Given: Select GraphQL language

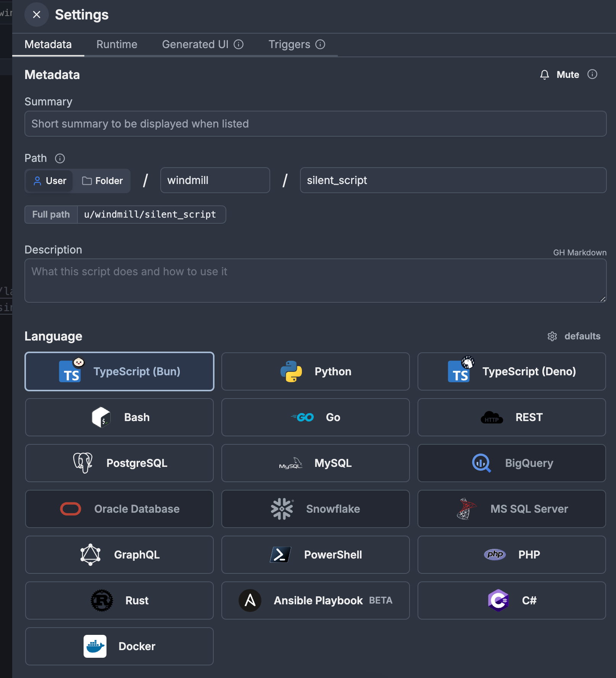Looking at the screenshot, I should coord(119,555).
